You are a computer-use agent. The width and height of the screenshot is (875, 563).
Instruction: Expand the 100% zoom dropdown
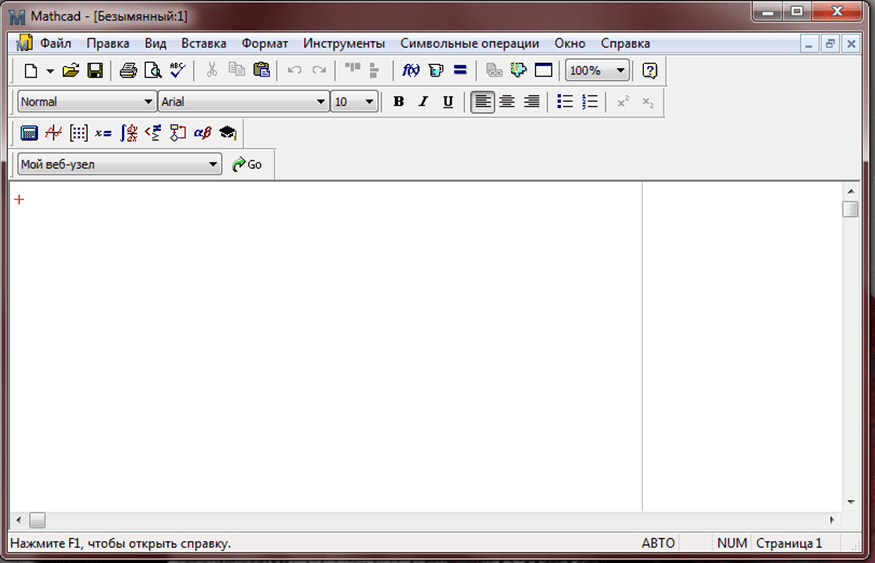(x=620, y=70)
